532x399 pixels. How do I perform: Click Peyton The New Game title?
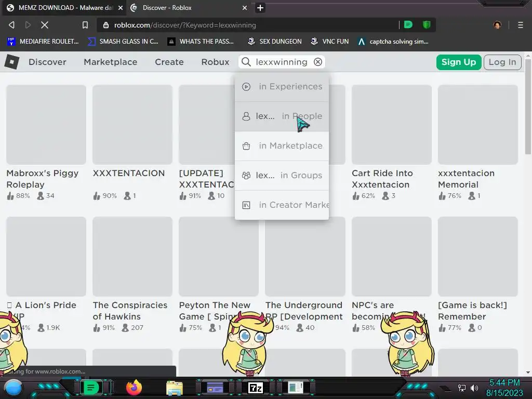pyautogui.click(x=215, y=311)
